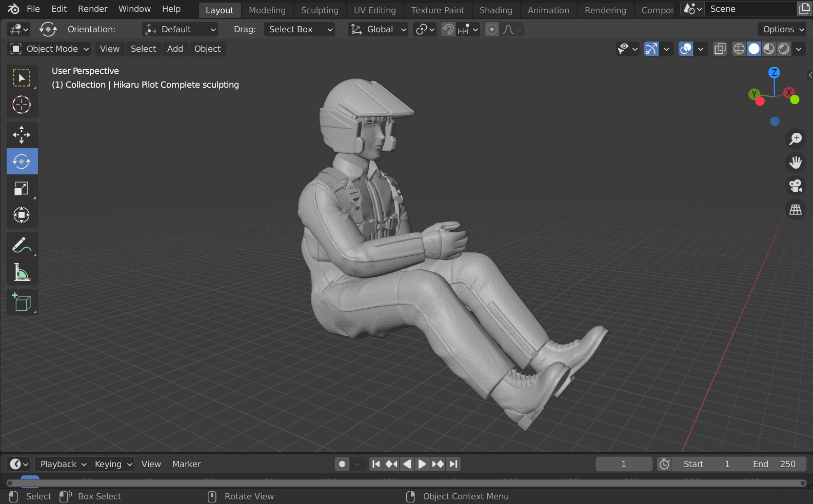Select the Annotate tool
The image size is (813, 504).
(x=22, y=245)
